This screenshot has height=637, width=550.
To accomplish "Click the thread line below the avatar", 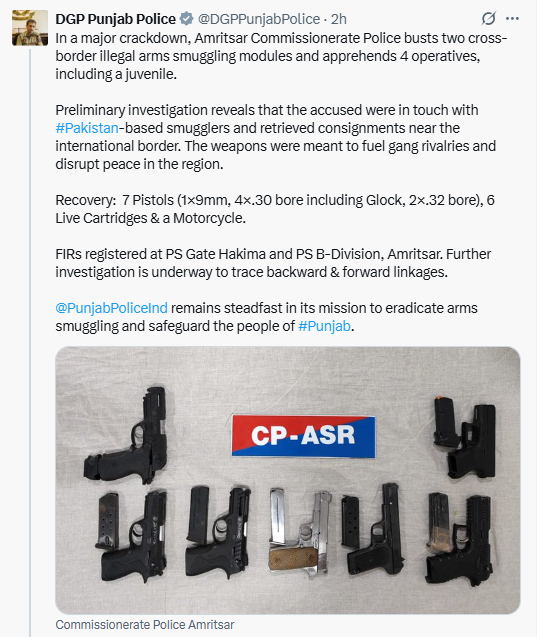I will click(x=30, y=341).
